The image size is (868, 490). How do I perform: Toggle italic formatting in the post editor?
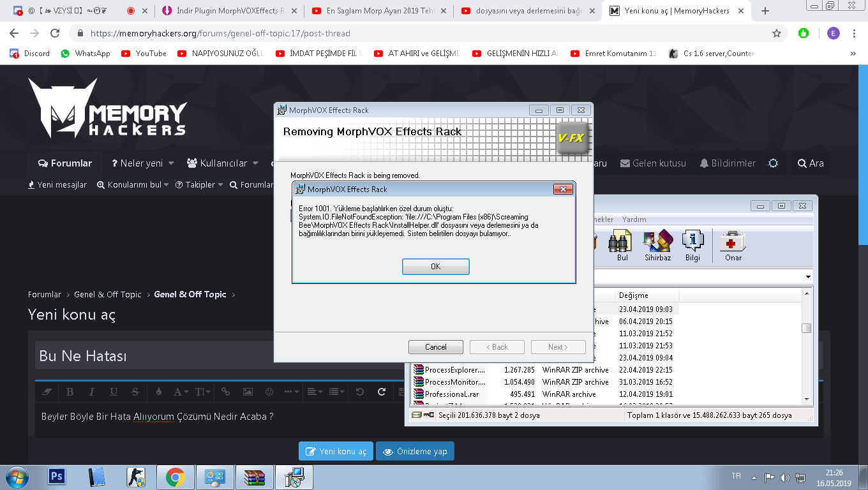[92, 392]
